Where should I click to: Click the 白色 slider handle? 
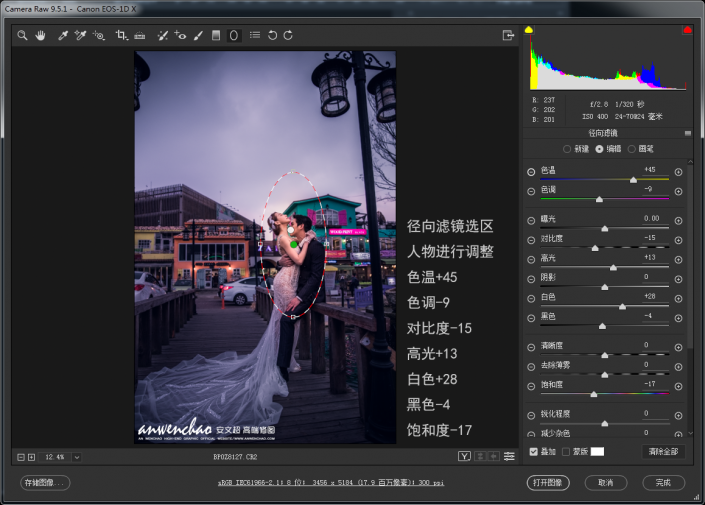point(622,306)
